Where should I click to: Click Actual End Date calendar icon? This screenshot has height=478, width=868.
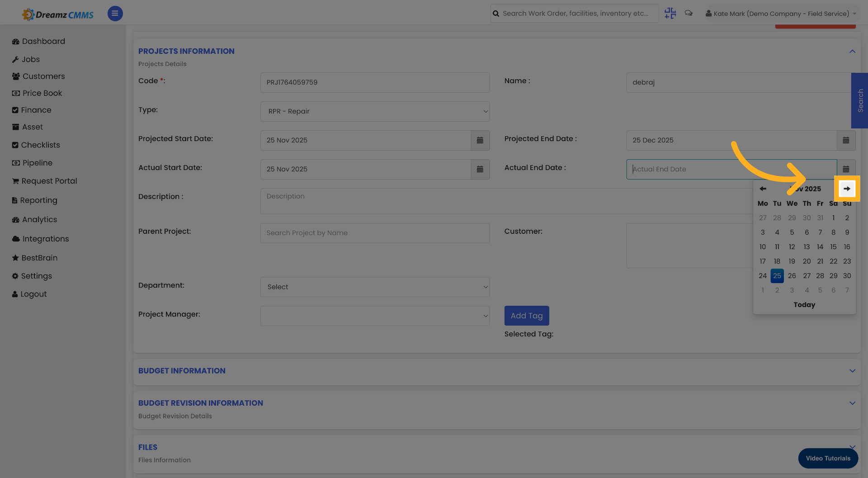click(x=846, y=169)
